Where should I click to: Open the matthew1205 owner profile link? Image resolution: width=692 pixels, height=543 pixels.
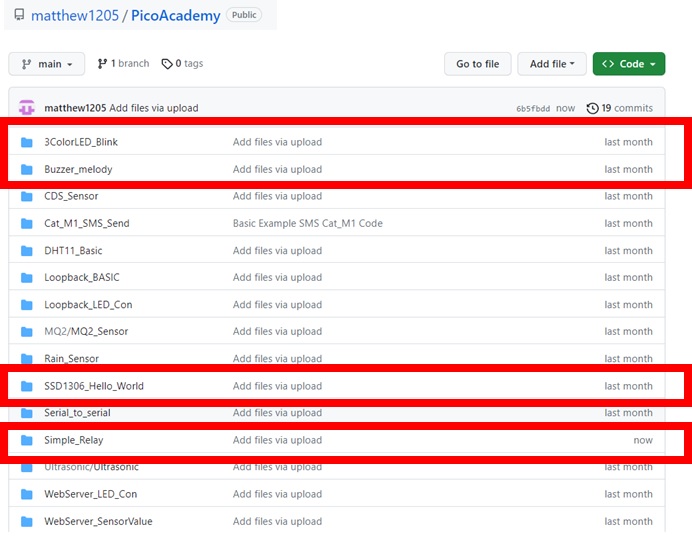pyautogui.click(x=75, y=15)
